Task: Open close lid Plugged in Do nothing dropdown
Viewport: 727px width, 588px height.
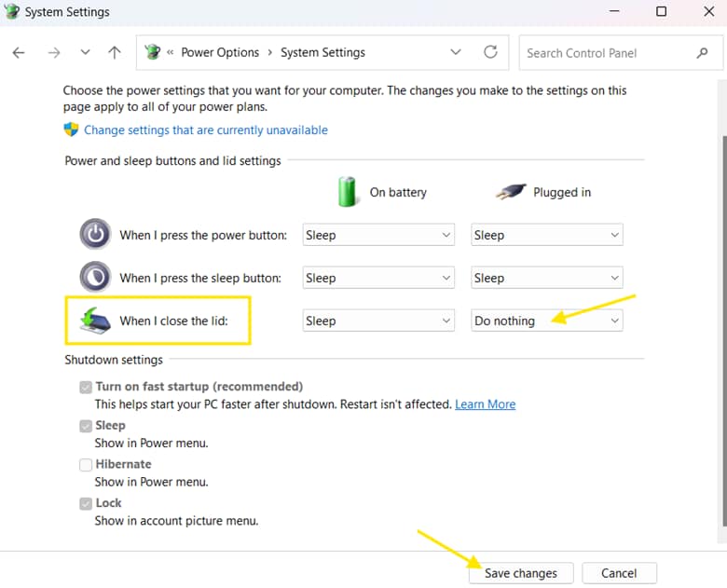Action: [x=546, y=321]
